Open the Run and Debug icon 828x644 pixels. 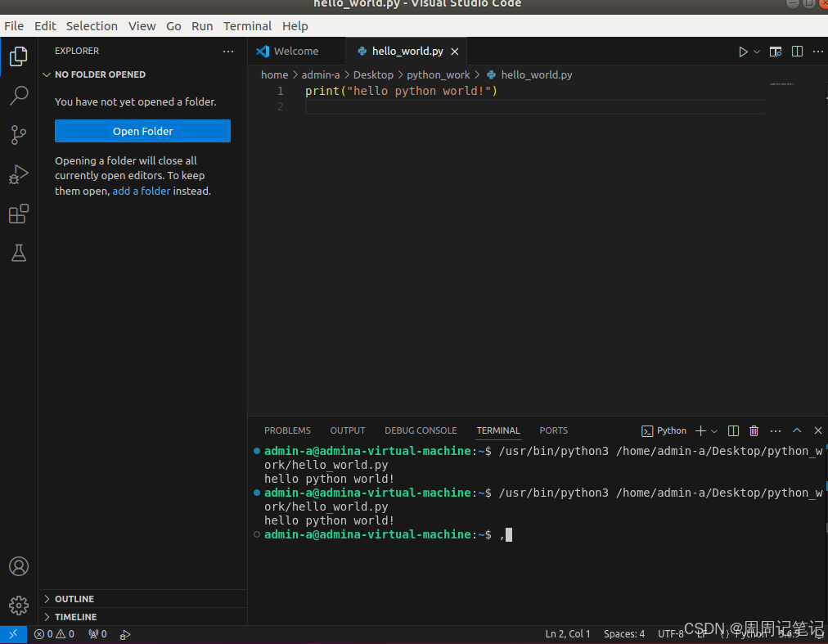(x=18, y=174)
